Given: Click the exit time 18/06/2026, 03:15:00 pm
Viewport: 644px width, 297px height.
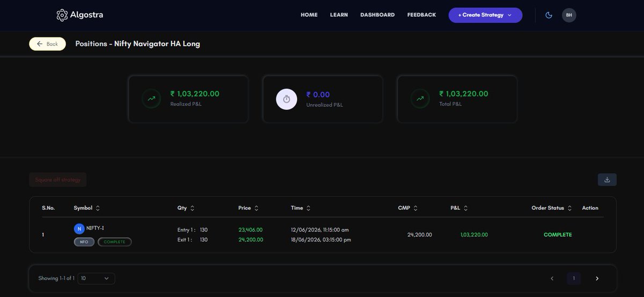Looking at the screenshot, I should pyautogui.click(x=321, y=240).
